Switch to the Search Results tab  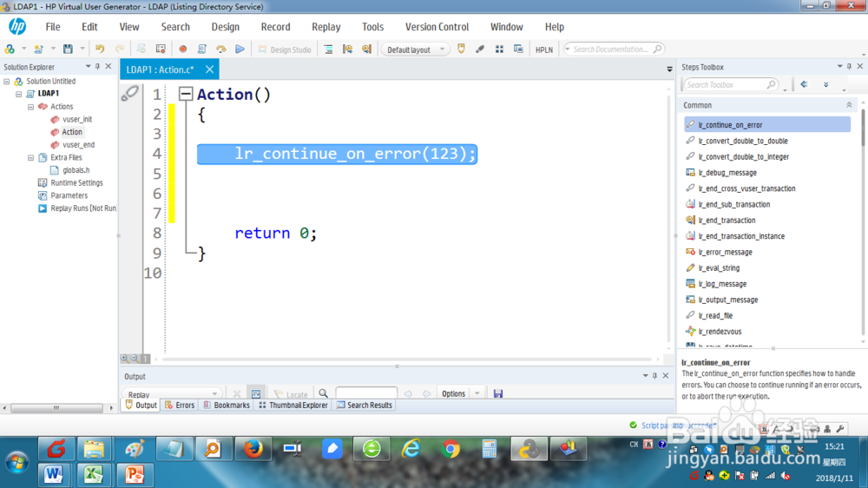point(365,406)
